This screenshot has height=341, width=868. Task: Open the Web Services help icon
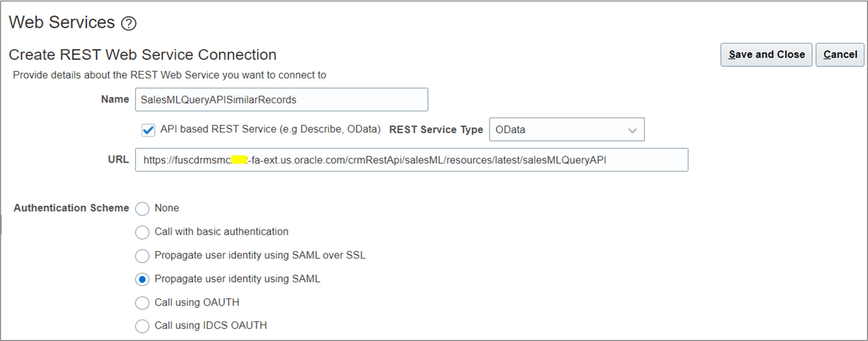pyautogui.click(x=130, y=22)
